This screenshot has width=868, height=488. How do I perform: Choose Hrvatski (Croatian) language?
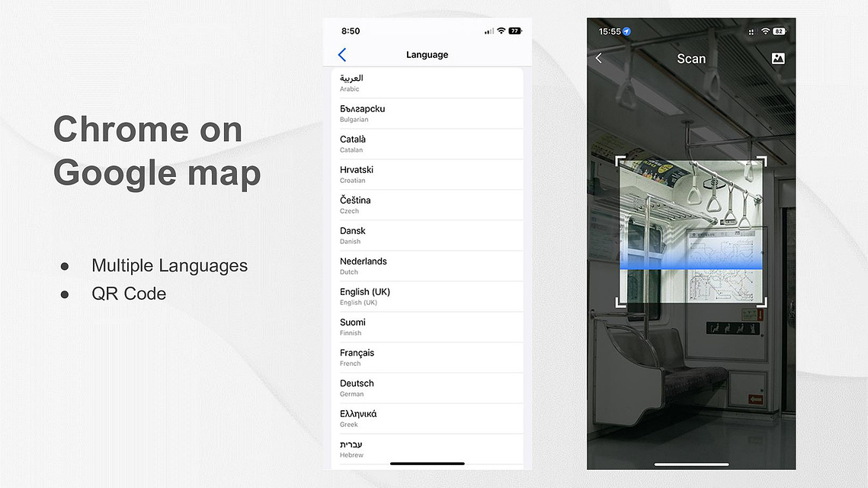428,175
